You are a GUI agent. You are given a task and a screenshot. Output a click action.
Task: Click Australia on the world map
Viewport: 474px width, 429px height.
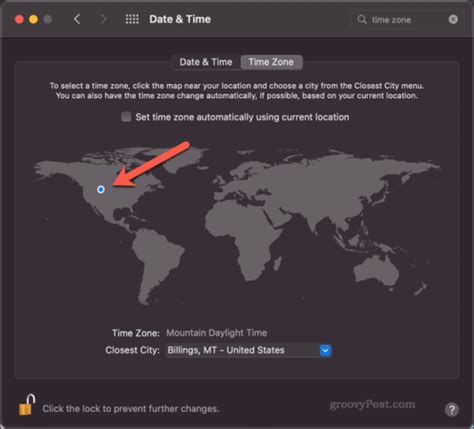(377, 273)
